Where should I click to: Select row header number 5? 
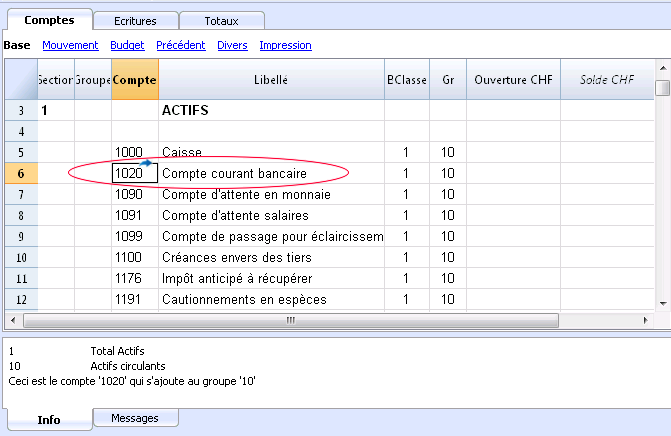coord(21,152)
